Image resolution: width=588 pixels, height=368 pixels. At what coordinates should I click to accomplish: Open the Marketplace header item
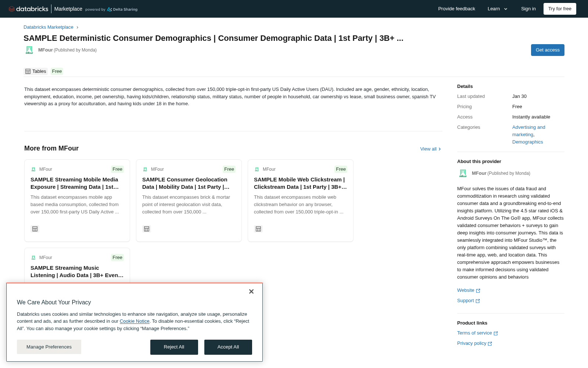(x=68, y=9)
